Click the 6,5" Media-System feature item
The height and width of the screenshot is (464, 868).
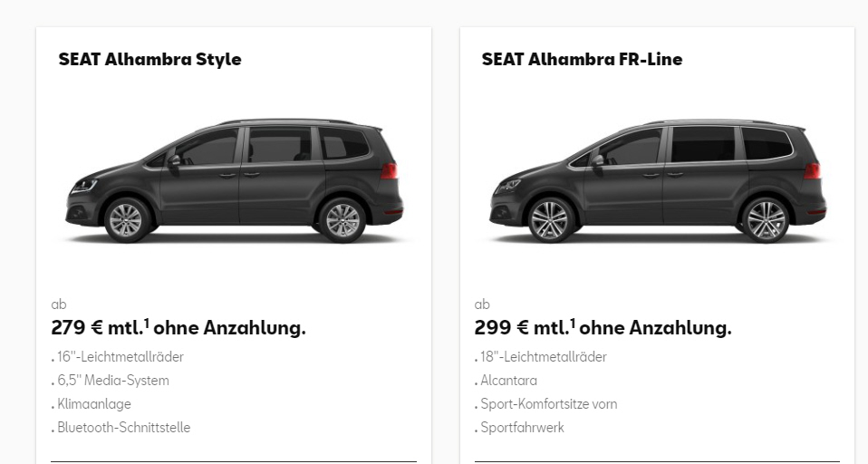112,381
